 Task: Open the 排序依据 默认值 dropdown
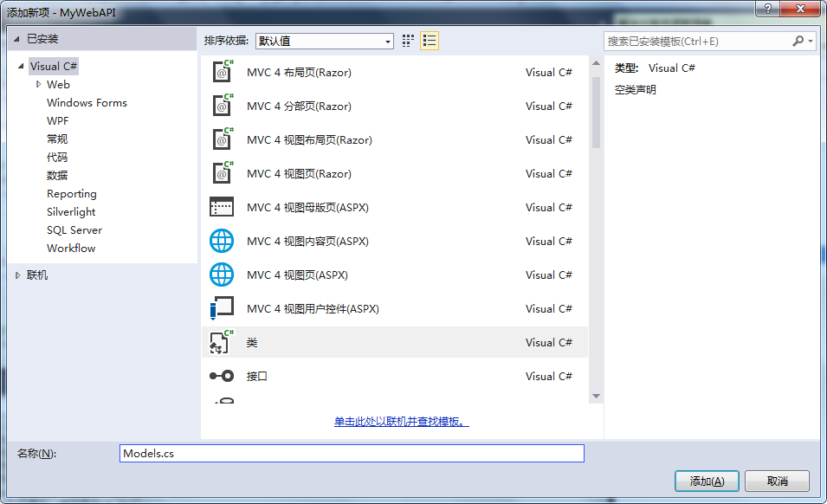pos(325,41)
